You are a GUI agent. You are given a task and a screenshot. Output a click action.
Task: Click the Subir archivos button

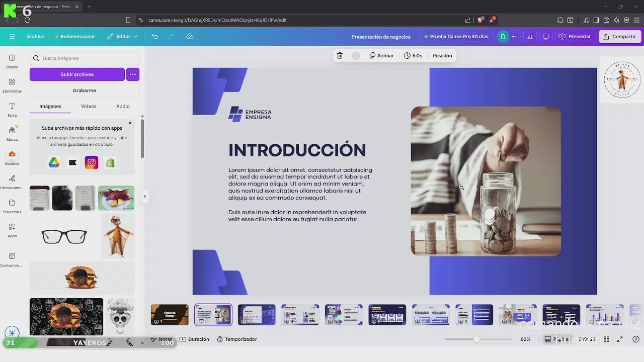tap(77, 74)
